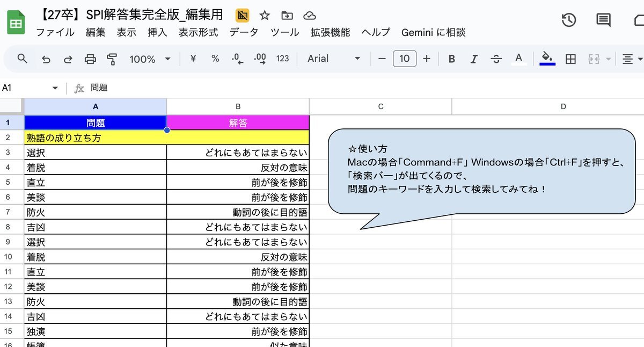Open the Google Sheets home icon
Image resolution: width=644 pixels, height=347 pixels.
16,23
